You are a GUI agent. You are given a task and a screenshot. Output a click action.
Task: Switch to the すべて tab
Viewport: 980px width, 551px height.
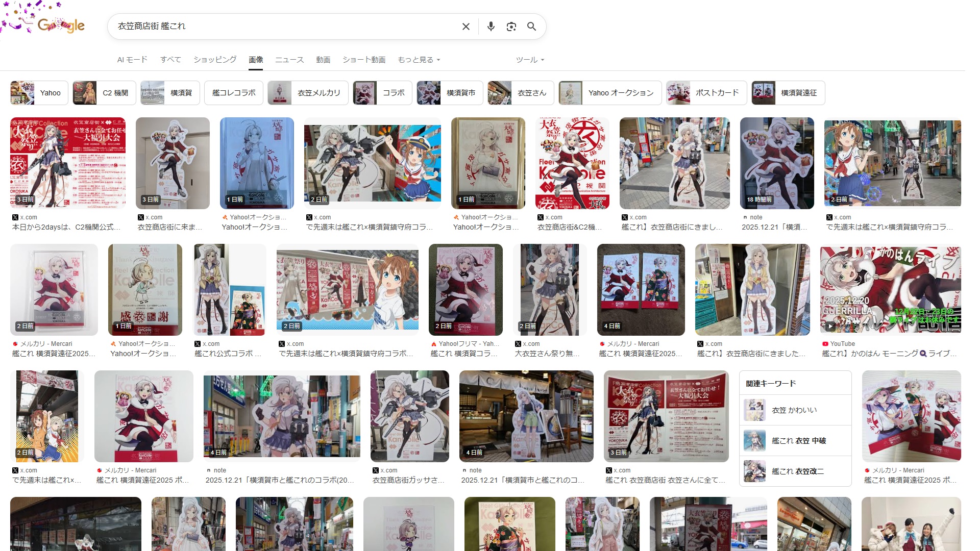(x=170, y=60)
